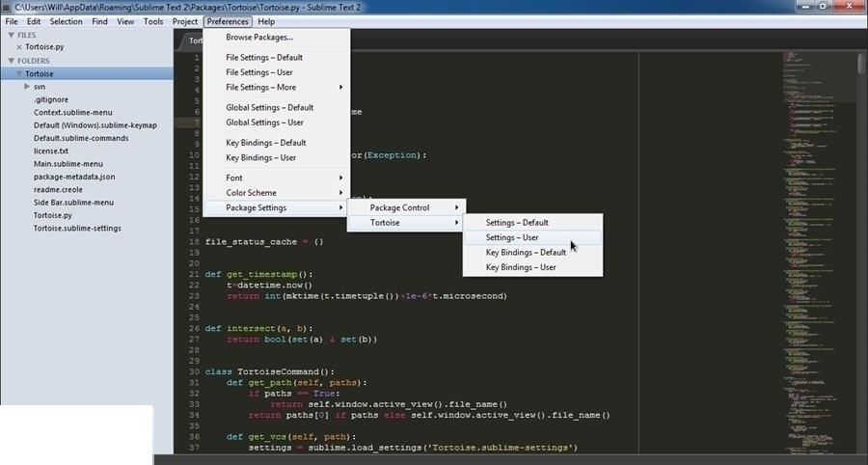Open the Tools menu
Image resolution: width=868 pixels, height=465 pixels.
[x=153, y=21]
